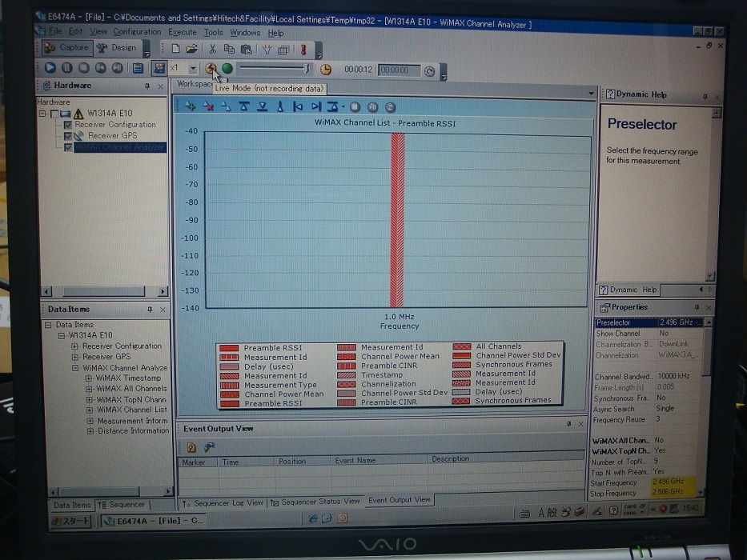Click the clock timer icon
This screenshot has width=747, height=560.
326,70
